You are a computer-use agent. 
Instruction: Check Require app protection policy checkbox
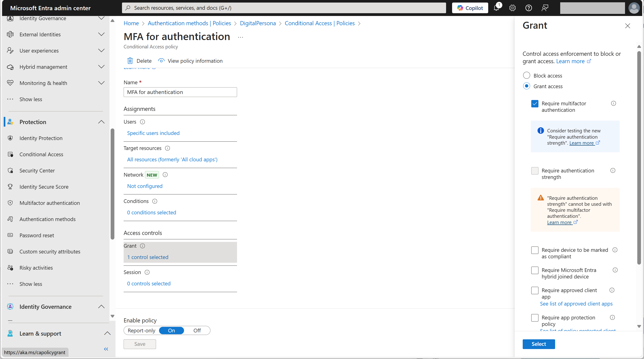[535, 318]
